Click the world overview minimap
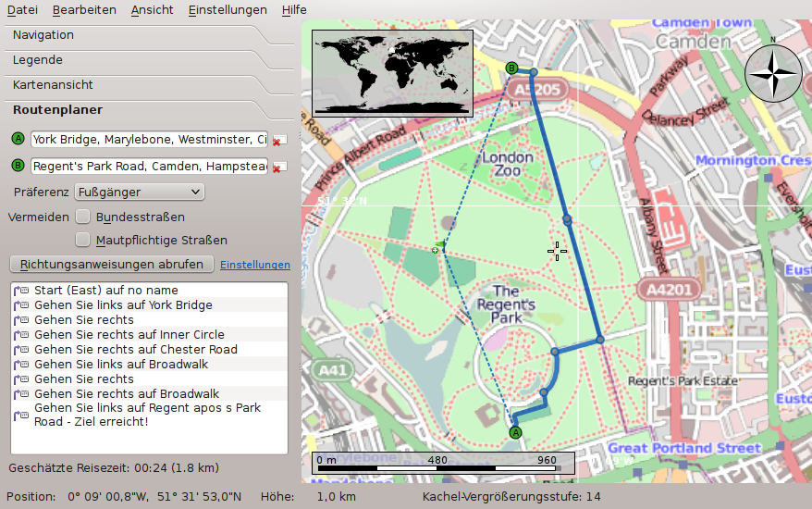 (392, 72)
